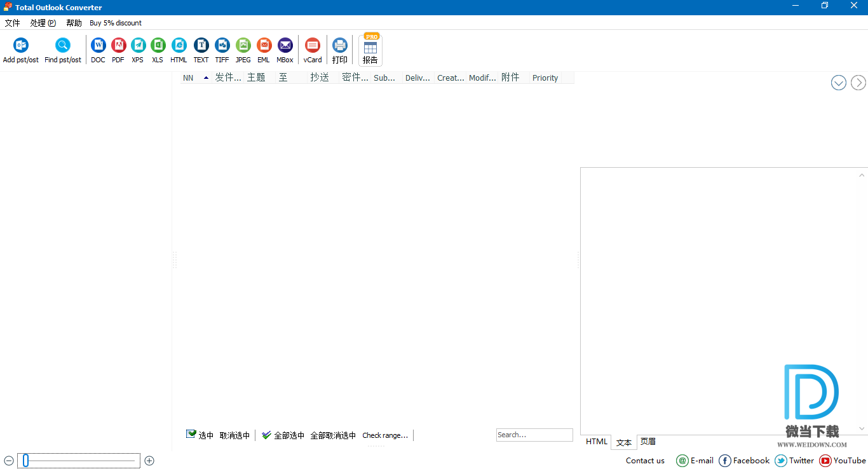Sort by the NN column header

196,78
